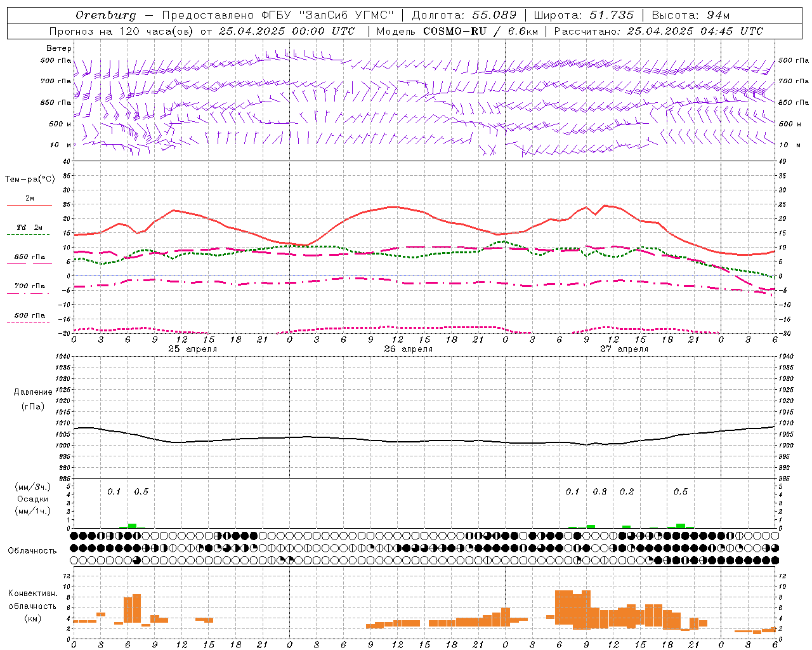Select the '(км)' kilometers unit label
The width and height of the screenshot is (812, 650).
pyautogui.click(x=34, y=618)
